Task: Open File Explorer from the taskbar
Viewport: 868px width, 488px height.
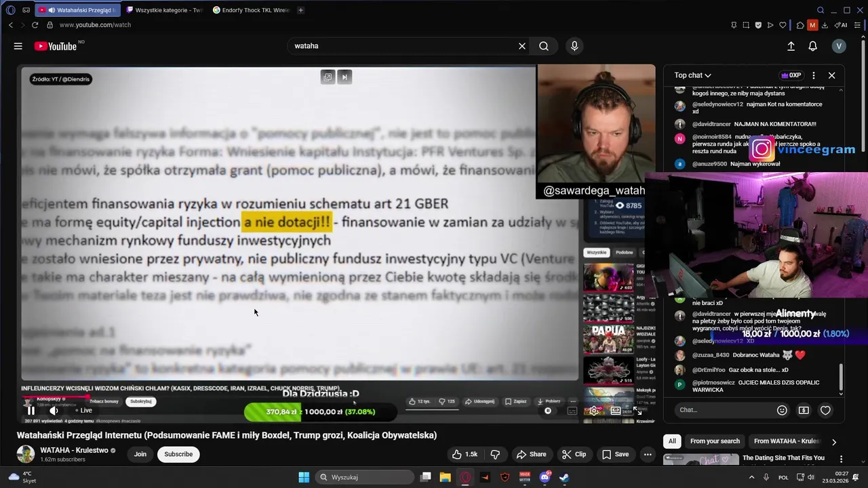Action: coord(445,477)
